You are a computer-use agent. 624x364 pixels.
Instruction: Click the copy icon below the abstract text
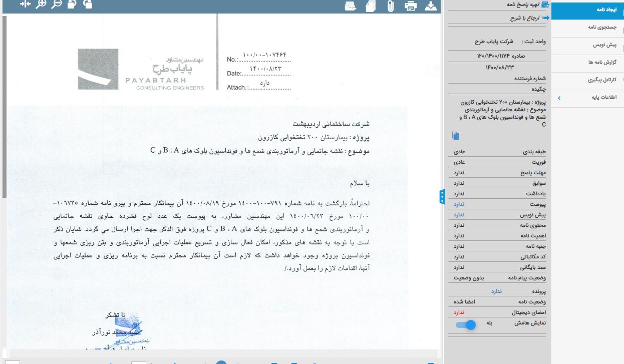pos(455,136)
